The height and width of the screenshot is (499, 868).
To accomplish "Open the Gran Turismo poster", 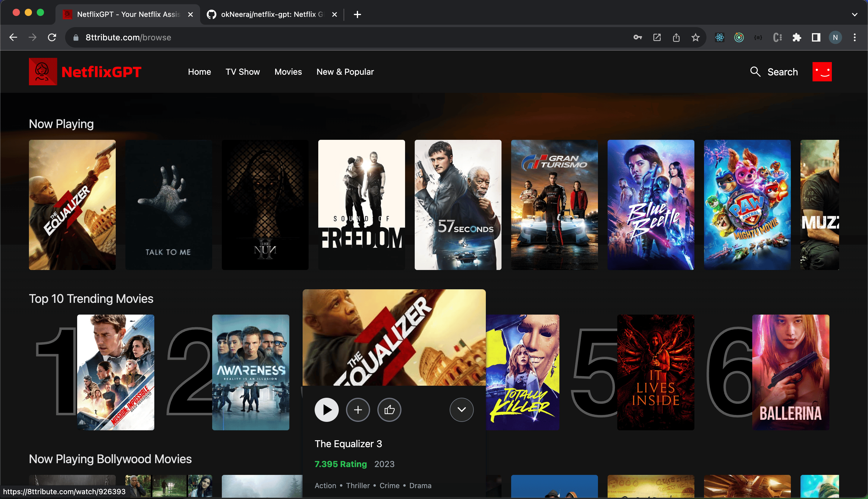I will click(554, 205).
